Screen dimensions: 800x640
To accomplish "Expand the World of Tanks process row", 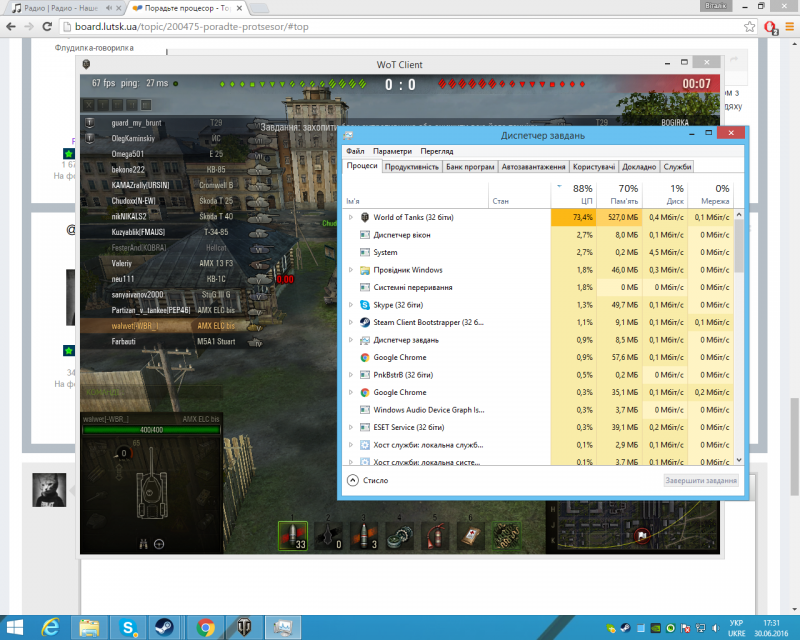I will (350, 217).
